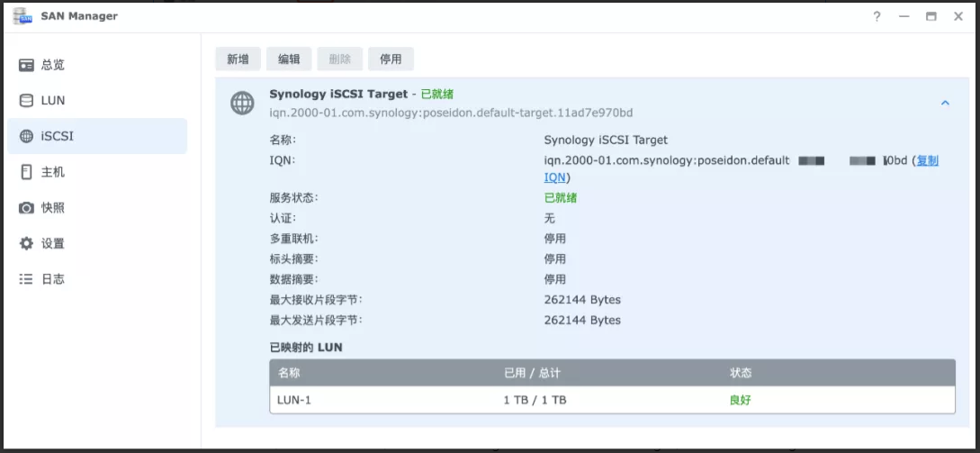This screenshot has height=453, width=980.
Task: Select the LUN-1 row name
Action: (x=294, y=400)
